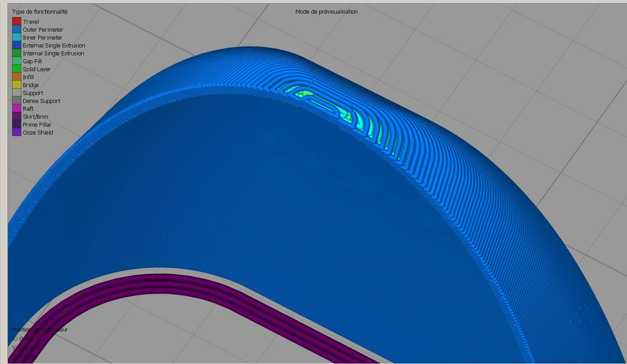Click the Solid Layer color swatch
The image size is (627, 364).
tap(17, 69)
